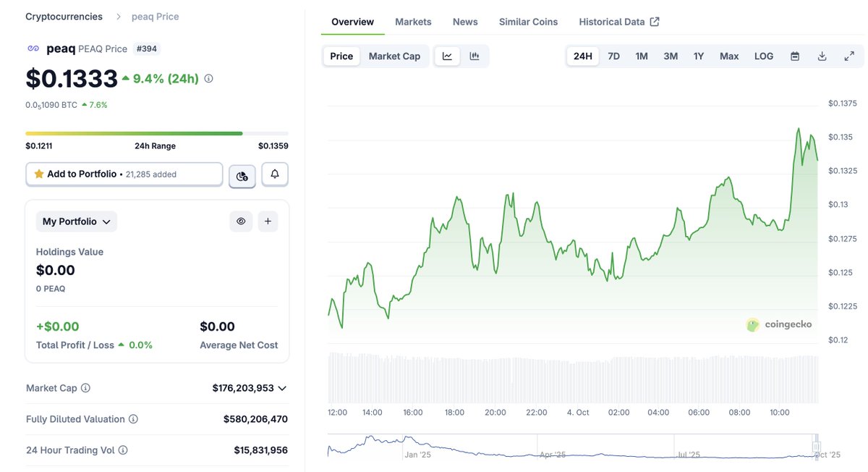The height and width of the screenshot is (472, 868).
Task: Open the Similar Coins tab
Action: coord(528,22)
